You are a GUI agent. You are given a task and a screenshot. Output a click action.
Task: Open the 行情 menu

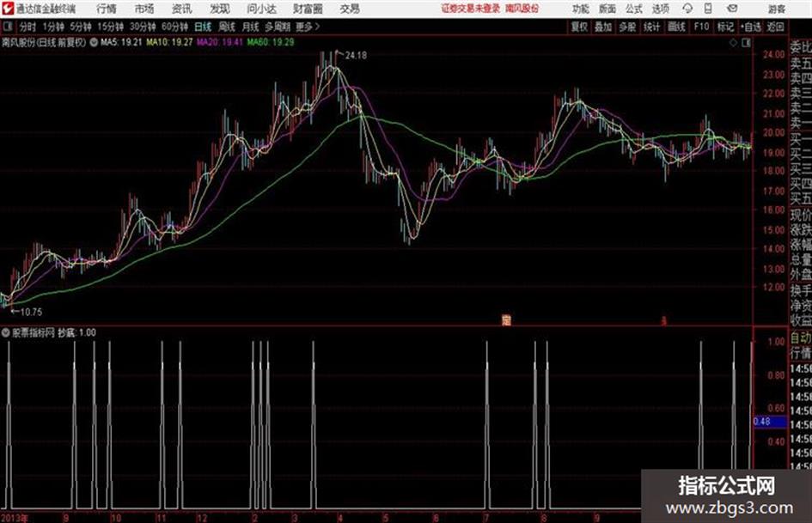click(107, 9)
